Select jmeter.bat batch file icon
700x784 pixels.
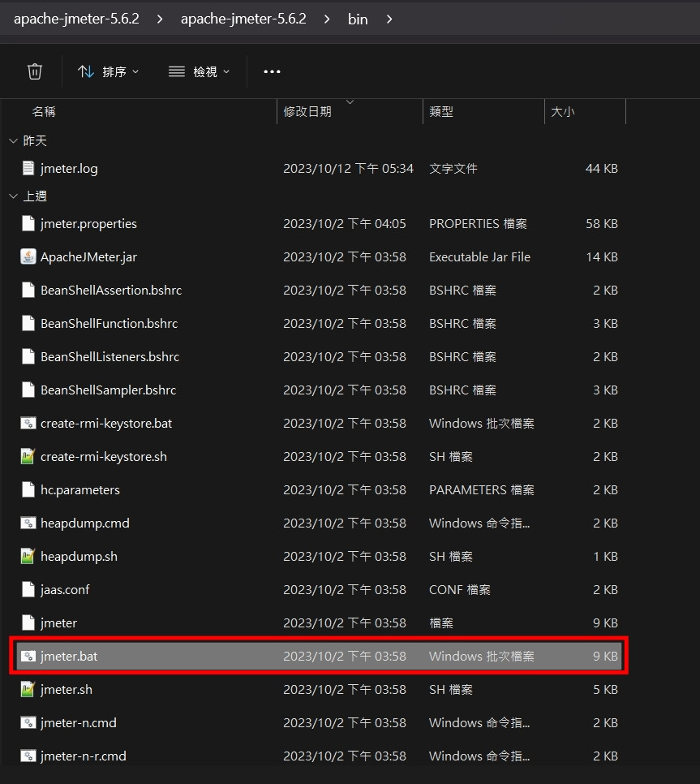click(x=28, y=656)
